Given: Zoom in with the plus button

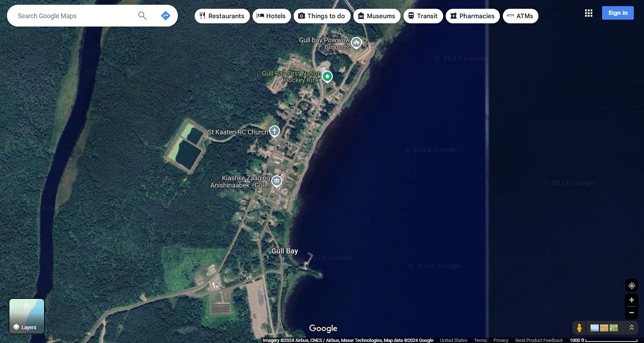Looking at the screenshot, I should point(631,301).
